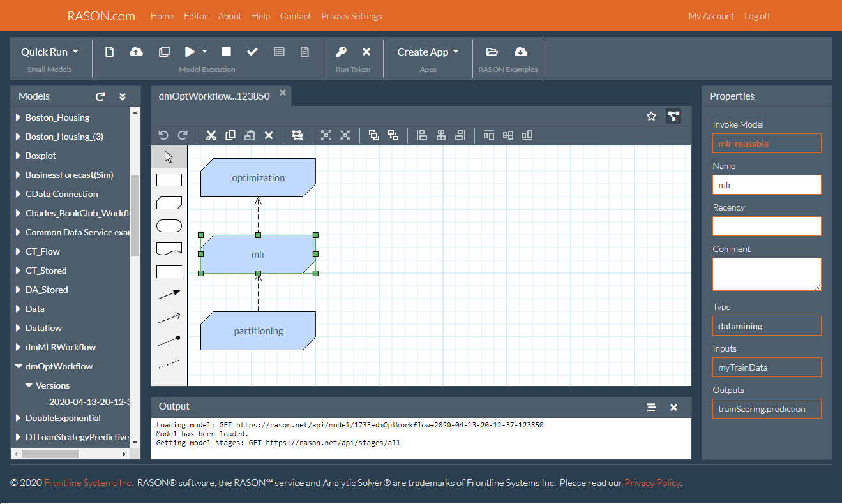
Task: Click the undo icon in diagram toolbar
Action: pos(163,135)
